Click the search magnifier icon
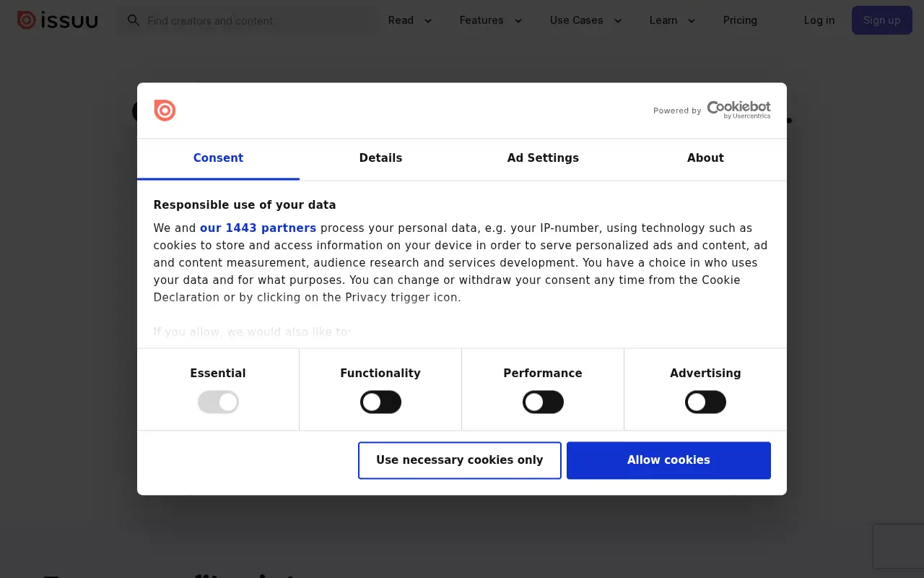This screenshot has width=924, height=578. (134, 20)
